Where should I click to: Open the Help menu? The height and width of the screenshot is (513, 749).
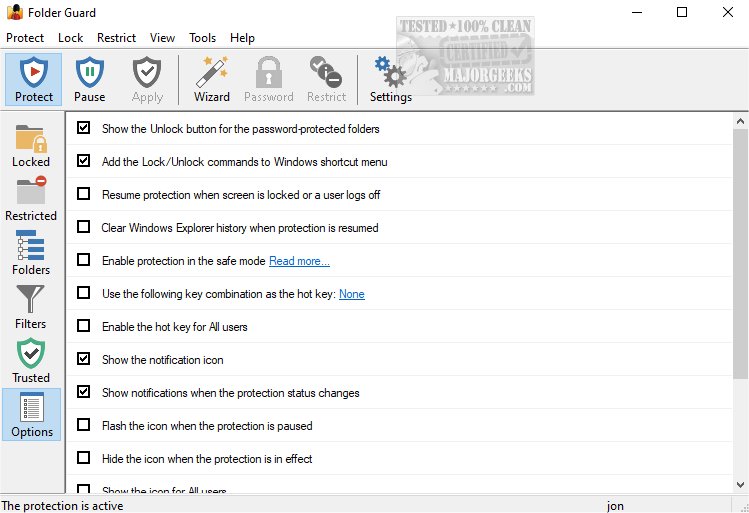[242, 38]
